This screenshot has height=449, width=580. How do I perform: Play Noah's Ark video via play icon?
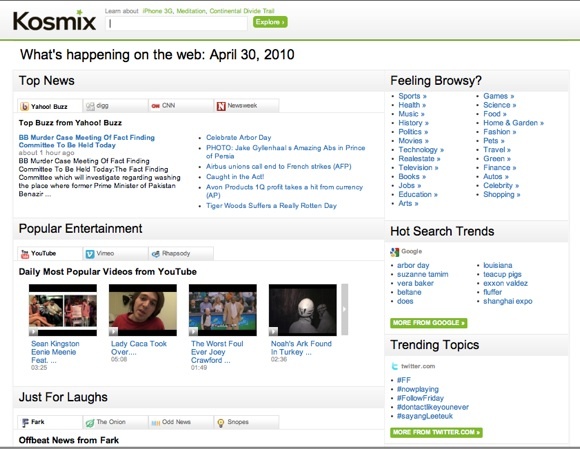[273, 331]
